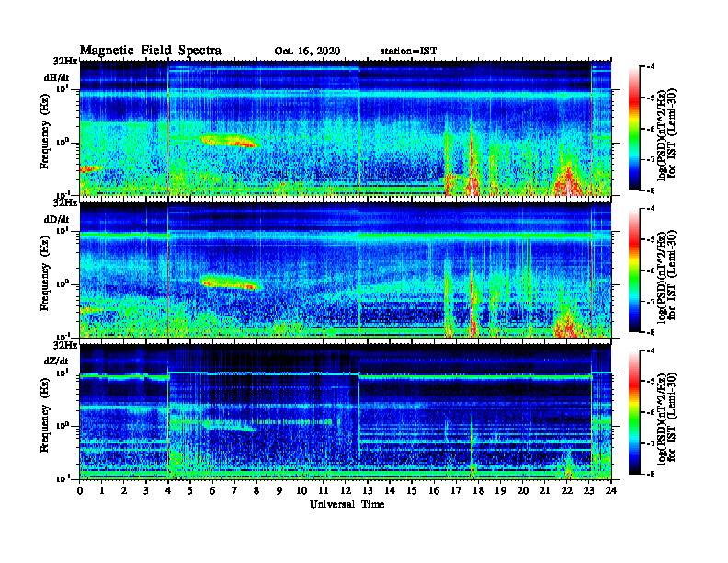Click the hour "8" tick label on the time axis
This screenshot has height=563, width=728.
[x=256, y=491]
